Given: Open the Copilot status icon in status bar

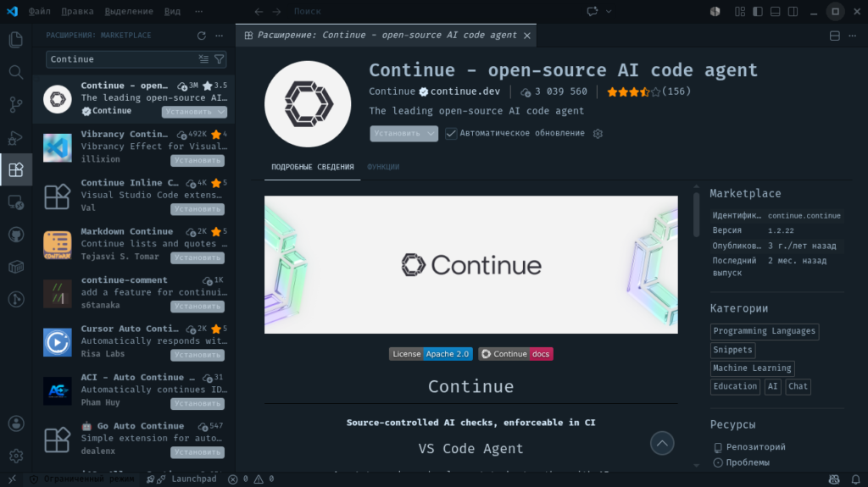Looking at the screenshot, I should tap(834, 479).
